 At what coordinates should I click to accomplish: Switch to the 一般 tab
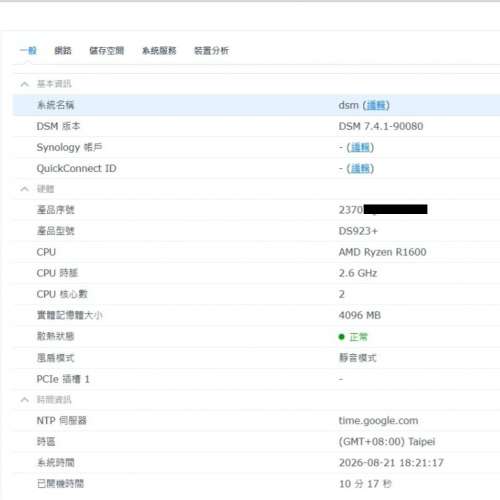click(28, 51)
